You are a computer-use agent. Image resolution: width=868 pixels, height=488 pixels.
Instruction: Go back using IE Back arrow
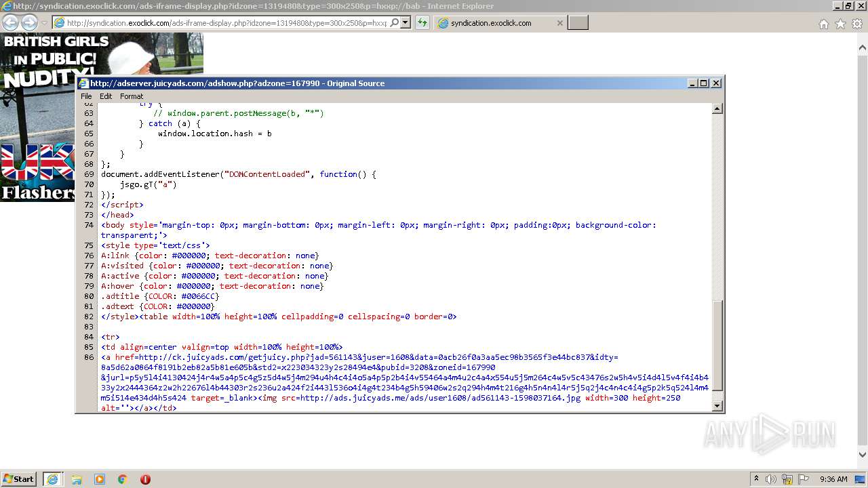(11, 22)
